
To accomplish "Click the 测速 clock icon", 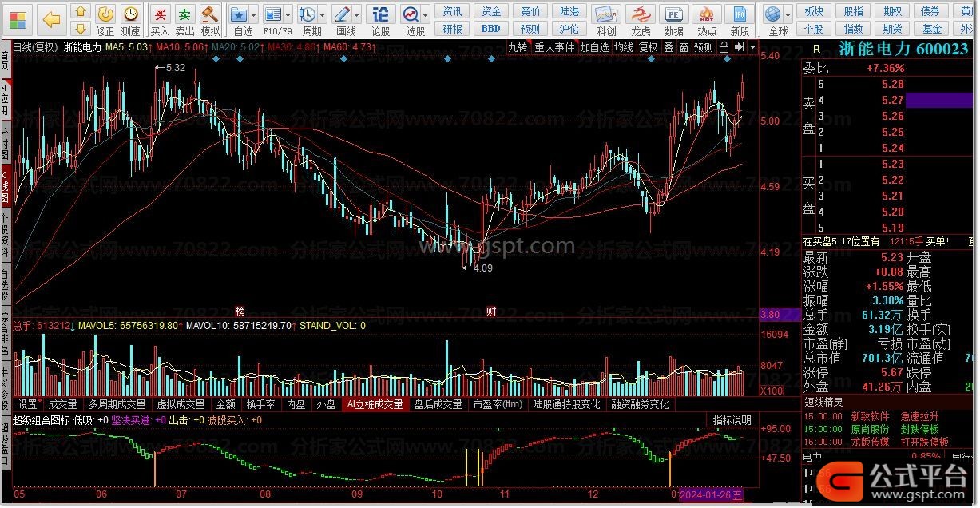I will 130,13.
